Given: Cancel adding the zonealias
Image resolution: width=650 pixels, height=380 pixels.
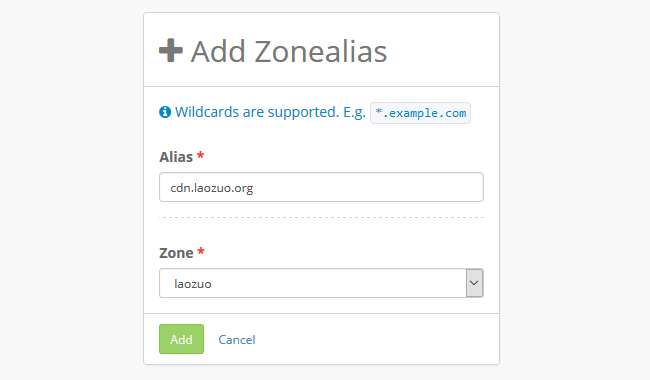Looking at the screenshot, I should tap(237, 340).
